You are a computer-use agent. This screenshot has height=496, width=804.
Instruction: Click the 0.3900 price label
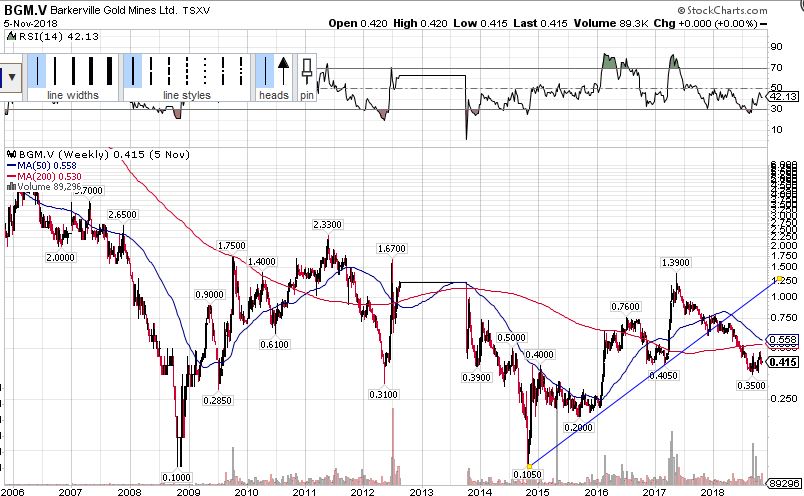476,378
